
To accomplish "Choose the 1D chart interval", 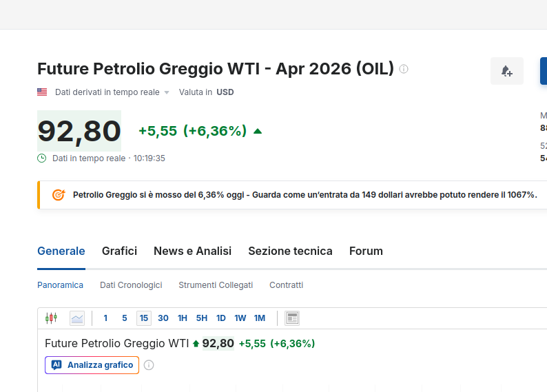I will tap(221, 318).
